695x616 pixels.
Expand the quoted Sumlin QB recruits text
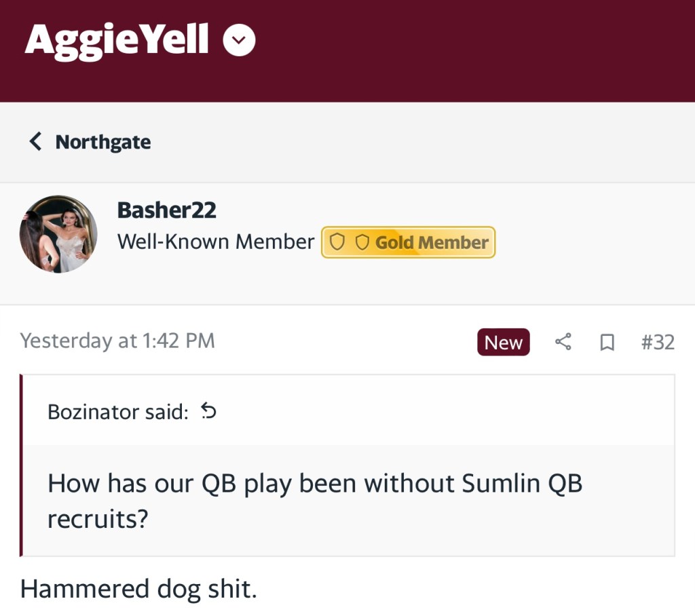tap(315, 501)
